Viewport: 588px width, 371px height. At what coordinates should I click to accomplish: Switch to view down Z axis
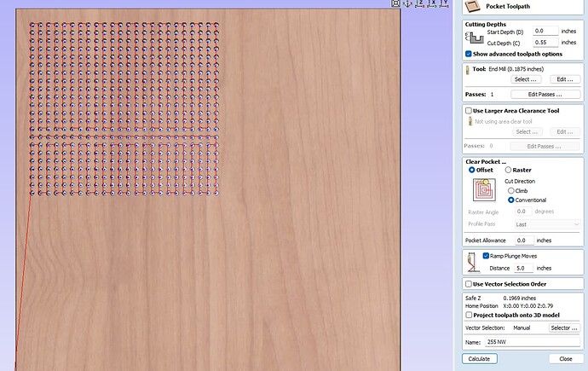(419, 3)
